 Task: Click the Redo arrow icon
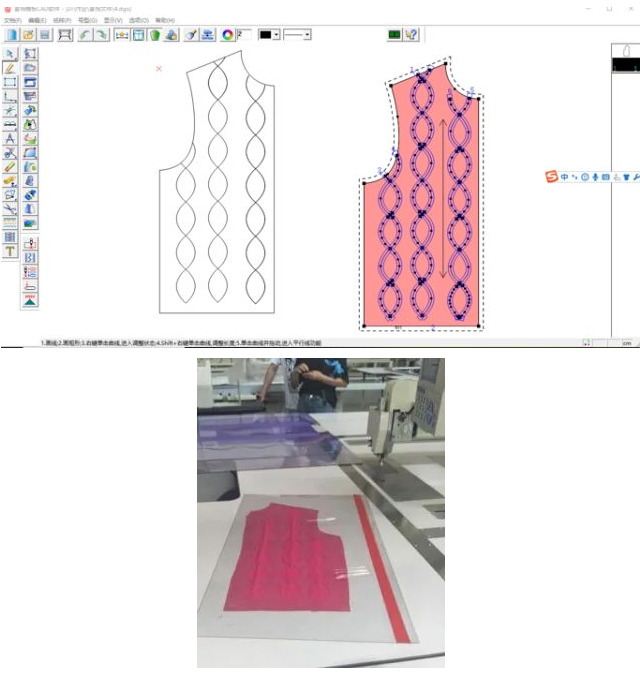[101, 34]
